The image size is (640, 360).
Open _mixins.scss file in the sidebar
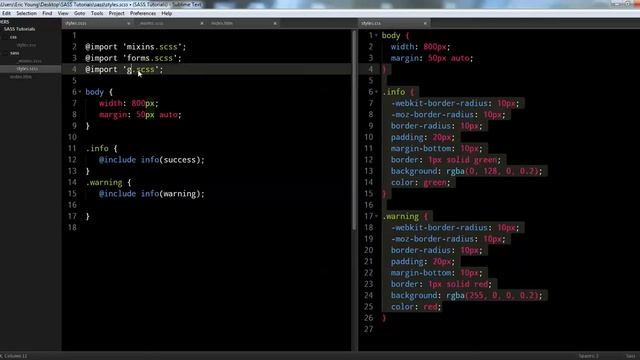[30, 61]
